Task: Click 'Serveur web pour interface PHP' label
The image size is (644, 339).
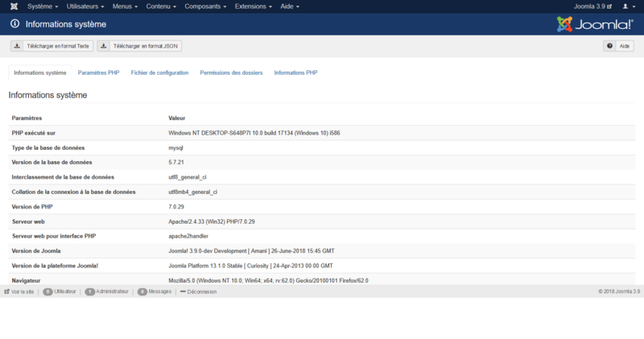Action: click(54, 236)
